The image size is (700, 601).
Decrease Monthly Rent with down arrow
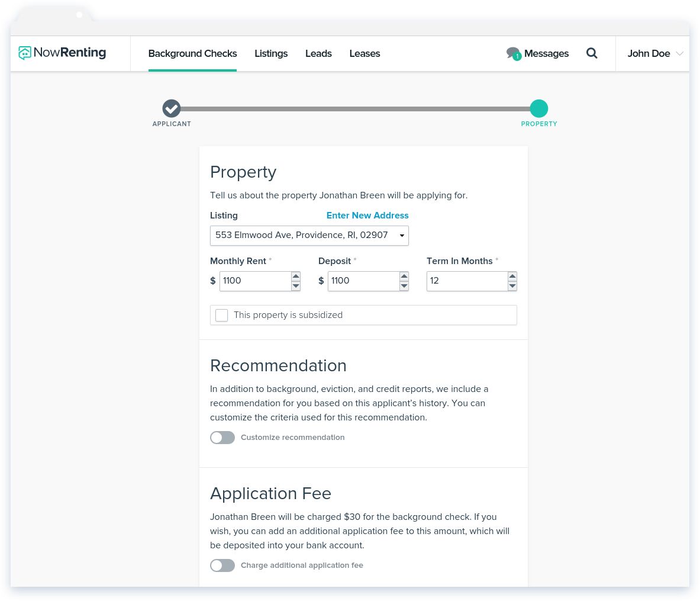(x=295, y=286)
